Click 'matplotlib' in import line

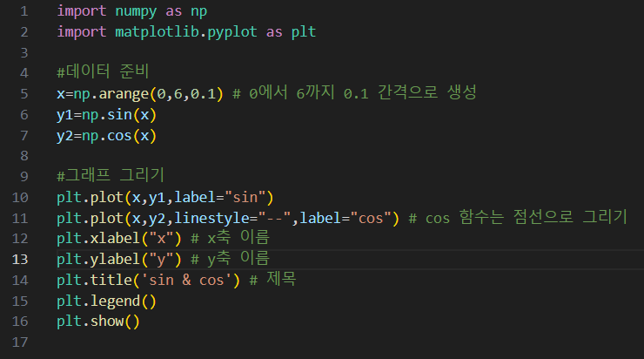pos(157,31)
